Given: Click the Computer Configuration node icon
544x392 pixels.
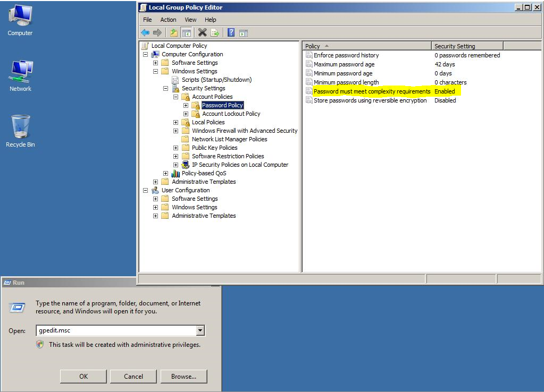Looking at the screenshot, I should (155, 54).
